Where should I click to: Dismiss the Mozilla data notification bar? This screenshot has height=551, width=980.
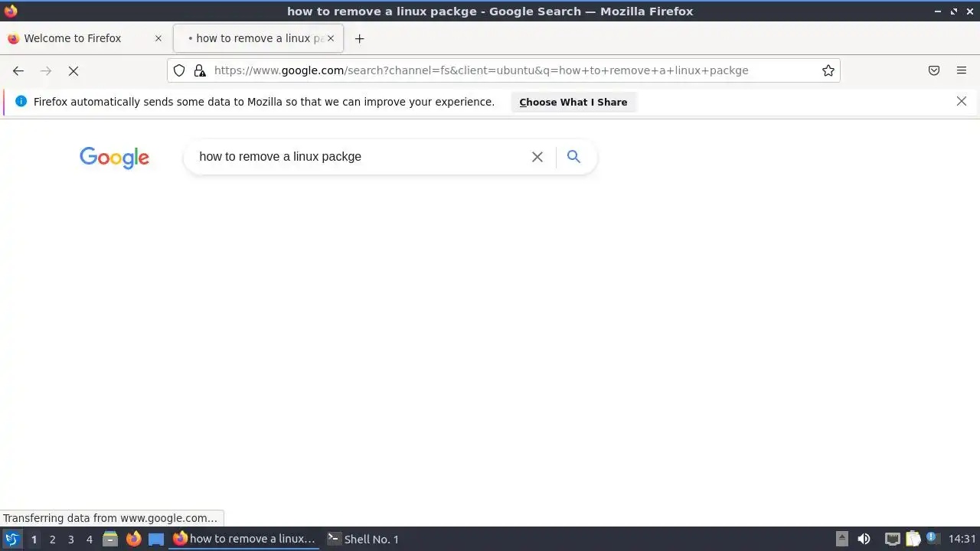click(962, 101)
